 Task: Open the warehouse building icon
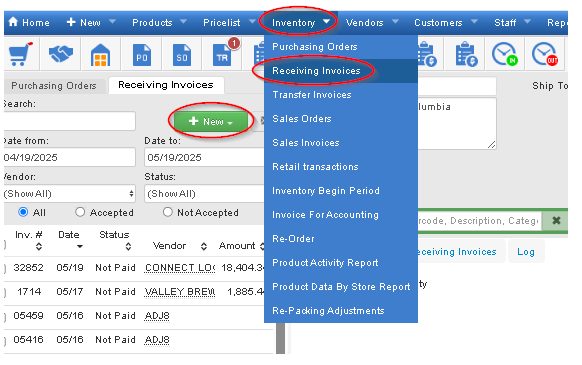tap(101, 55)
